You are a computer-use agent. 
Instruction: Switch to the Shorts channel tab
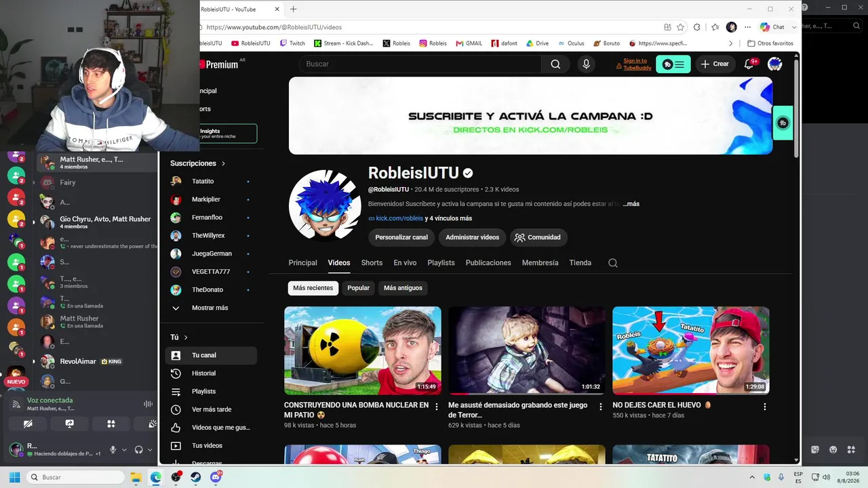[372, 263]
